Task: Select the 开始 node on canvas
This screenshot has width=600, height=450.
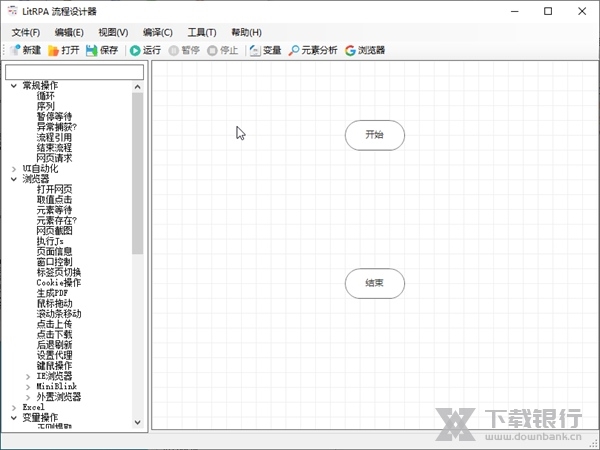Action: [x=375, y=135]
